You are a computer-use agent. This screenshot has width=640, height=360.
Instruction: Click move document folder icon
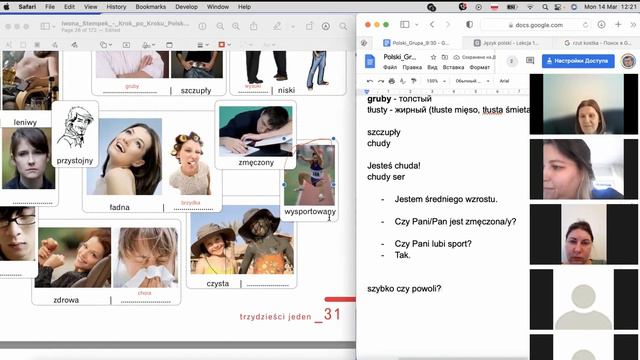coord(445,57)
